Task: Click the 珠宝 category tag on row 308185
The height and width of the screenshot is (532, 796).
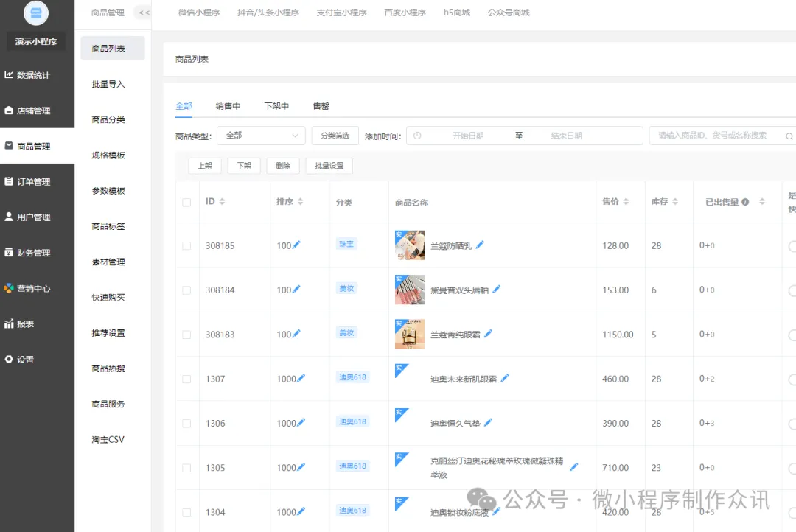Action: pyautogui.click(x=346, y=244)
